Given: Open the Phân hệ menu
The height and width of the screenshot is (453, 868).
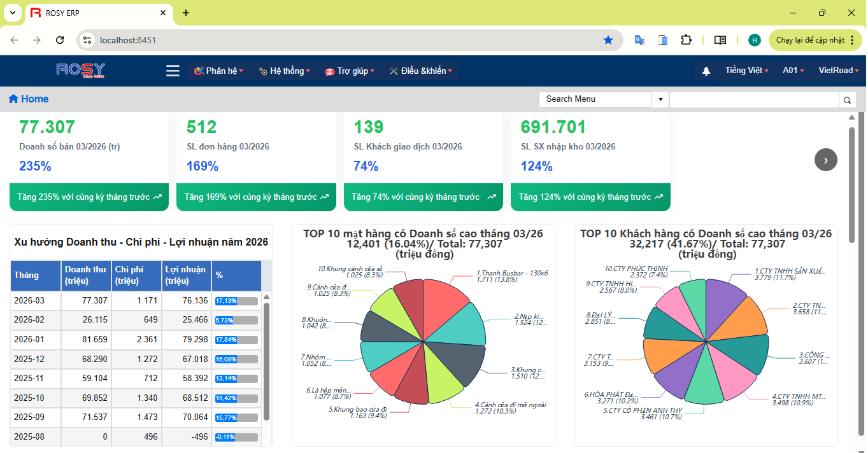Looking at the screenshot, I should pos(218,71).
